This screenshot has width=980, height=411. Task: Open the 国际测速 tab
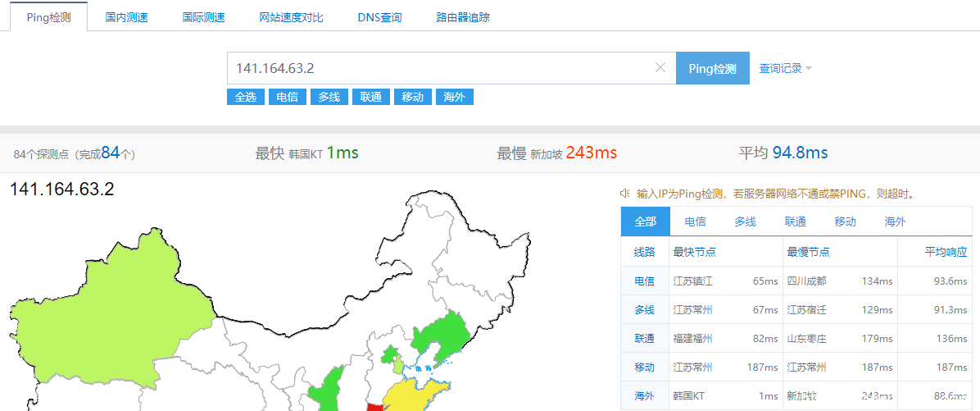click(203, 17)
